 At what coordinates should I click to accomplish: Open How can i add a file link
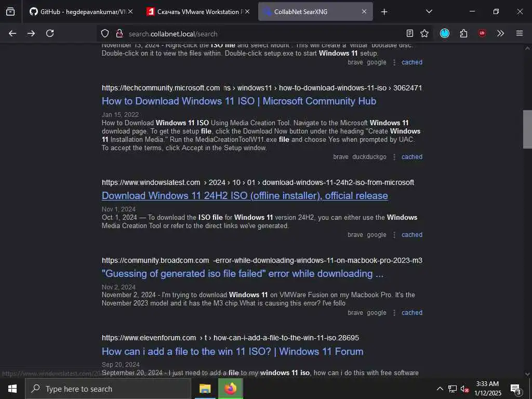click(232, 352)
